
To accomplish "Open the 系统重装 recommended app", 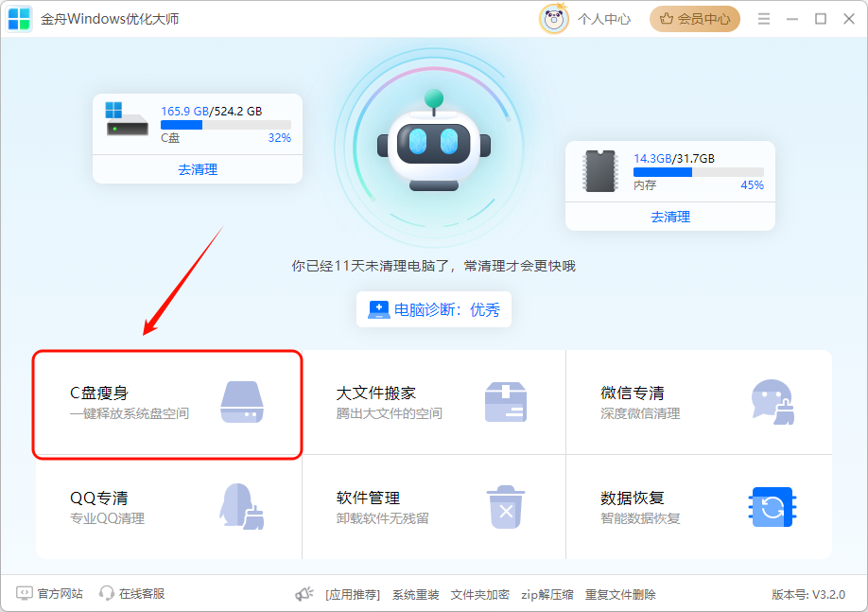I will pos(416,595).
